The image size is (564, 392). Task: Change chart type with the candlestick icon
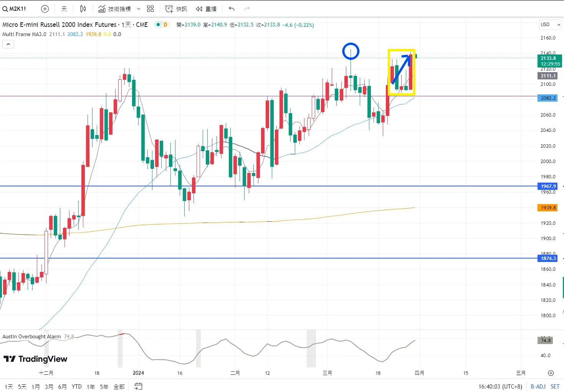tap(83, 9)
